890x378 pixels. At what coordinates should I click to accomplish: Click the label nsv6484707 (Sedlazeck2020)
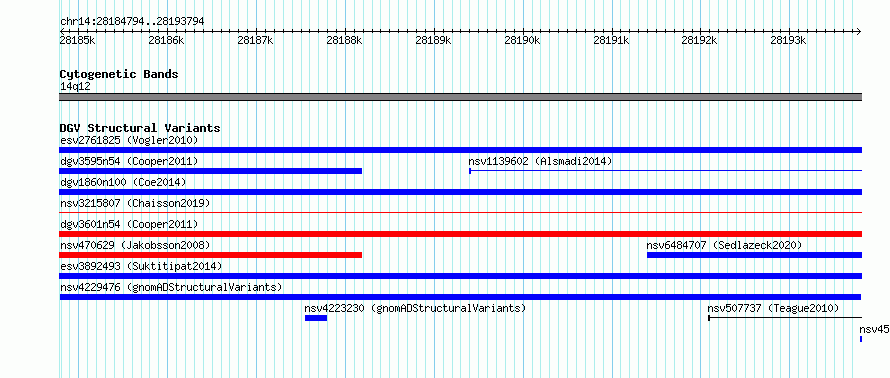coord(724,245)
